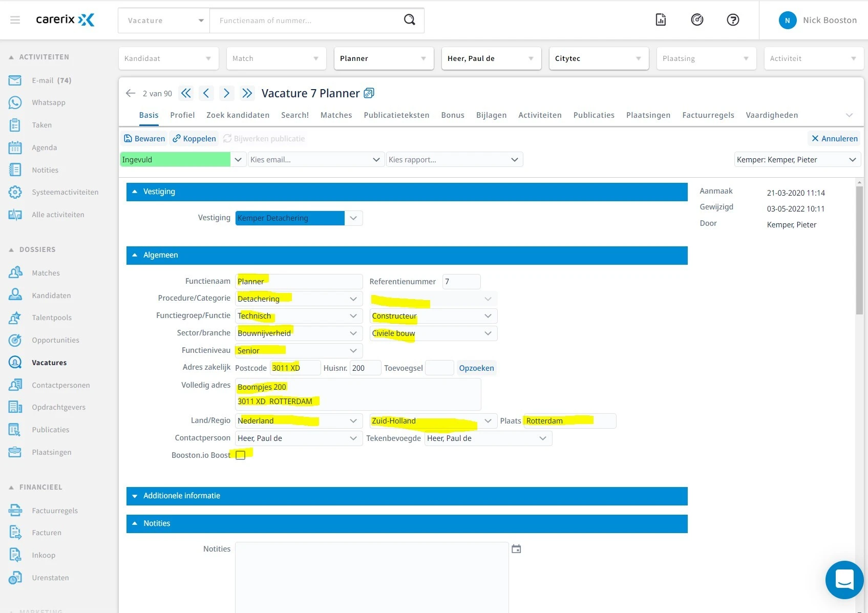Open the Functieniveau dropdown
Image resolution: width=868 pixels, height=613 pixels.
coord(353,351)
